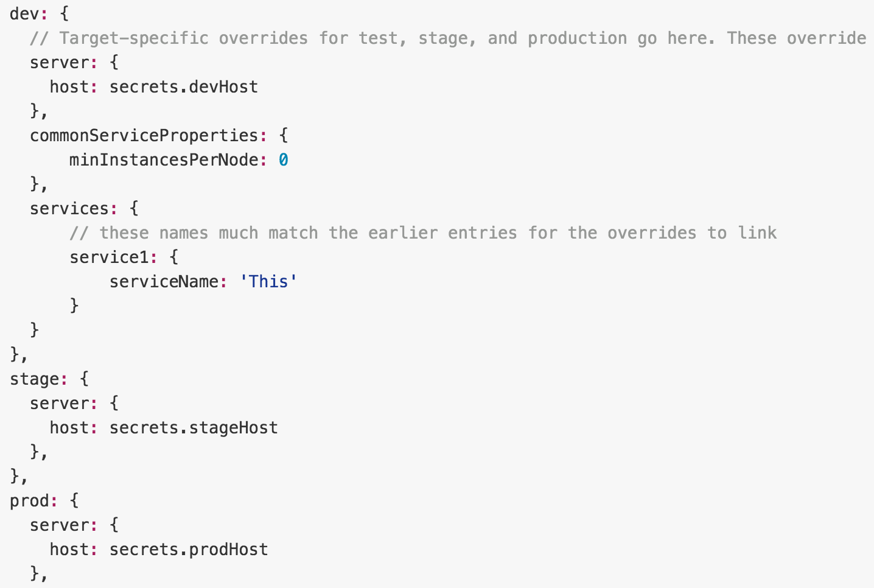Screen dimensions: 874x588
Task: Click the 'stage' key
Action: (34, 379)
